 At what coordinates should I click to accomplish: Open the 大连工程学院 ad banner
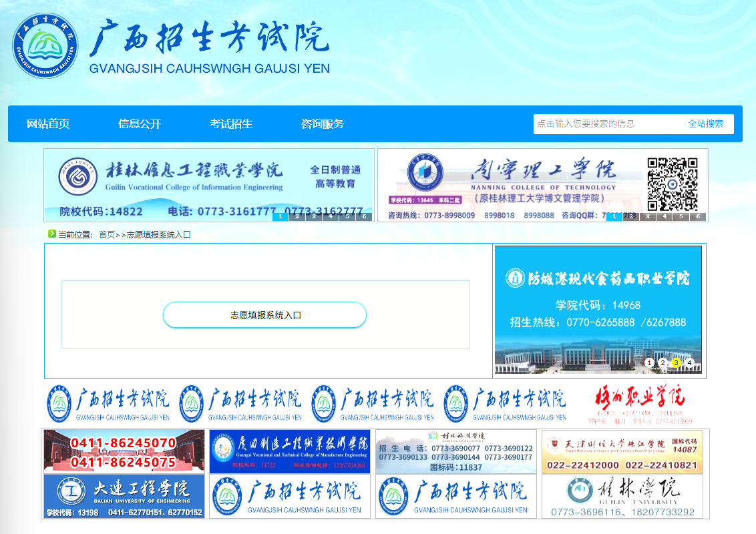[x=124, y=497]
